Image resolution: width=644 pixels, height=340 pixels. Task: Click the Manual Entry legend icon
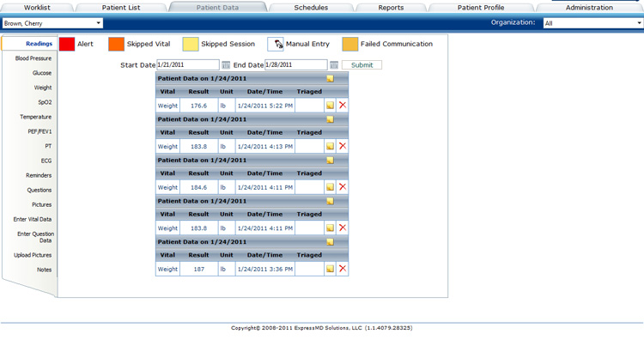tap(276, 44)
